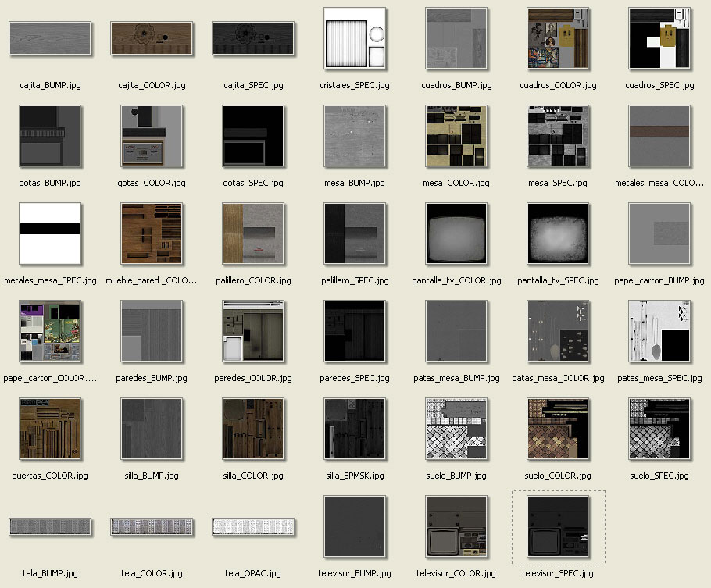Click the mesa_COLOR.jpg thumbnail
The image size is (711, 588).
(x=456, y=136)
